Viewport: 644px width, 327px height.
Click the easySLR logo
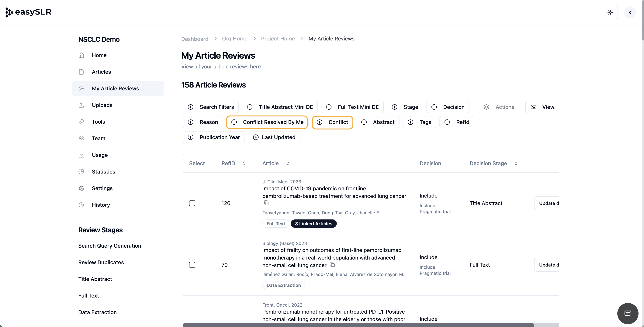(x=29, y=12)
